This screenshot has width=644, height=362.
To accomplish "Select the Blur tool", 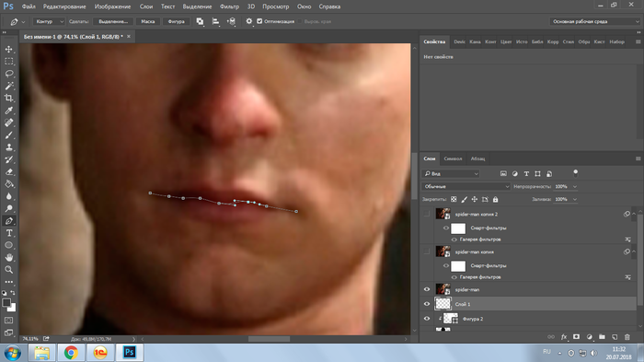I will [8, 196].
